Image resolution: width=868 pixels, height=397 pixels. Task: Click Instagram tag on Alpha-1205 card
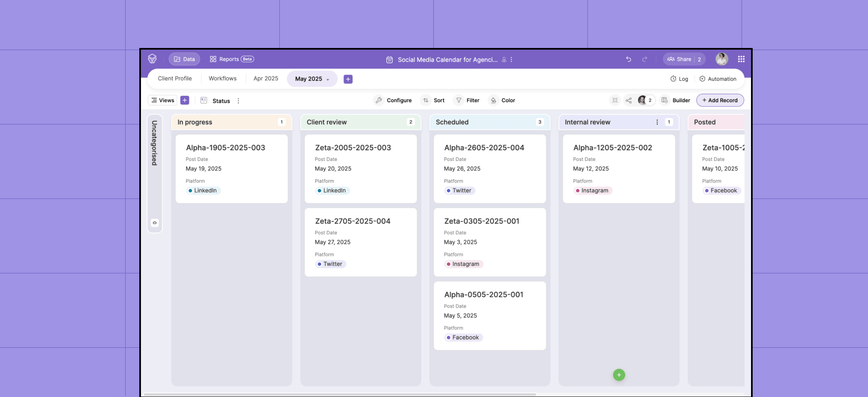tap(592, 191)
